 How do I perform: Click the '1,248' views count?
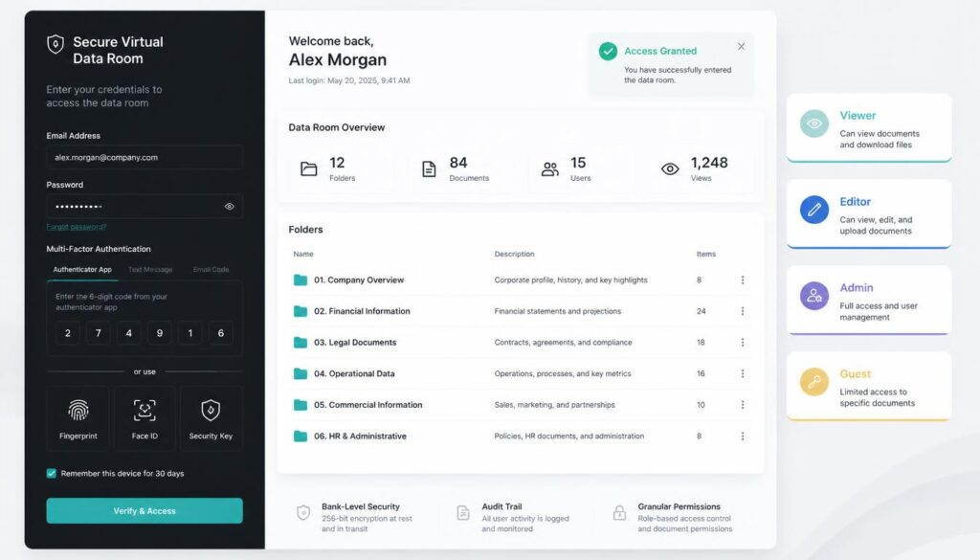click(709, 163)
